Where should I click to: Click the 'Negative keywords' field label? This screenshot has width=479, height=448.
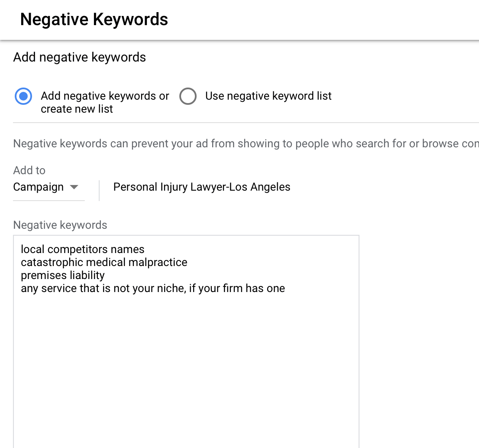pos(60,225)
